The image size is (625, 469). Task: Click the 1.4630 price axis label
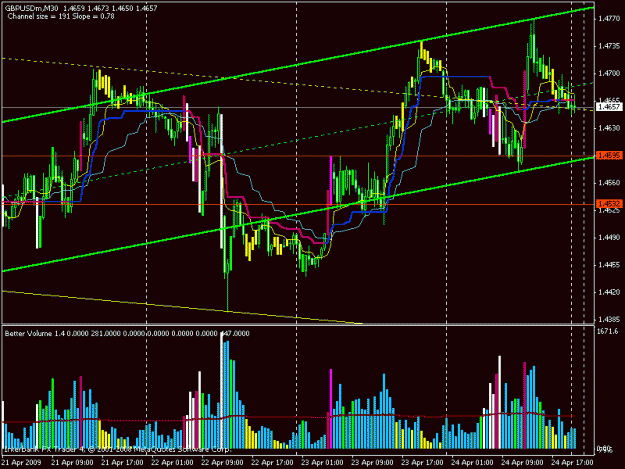point(609,128)
